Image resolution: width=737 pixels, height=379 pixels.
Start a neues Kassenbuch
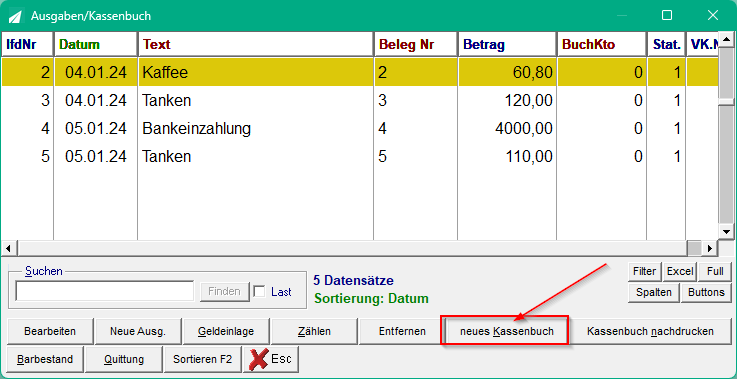[507, 332]
